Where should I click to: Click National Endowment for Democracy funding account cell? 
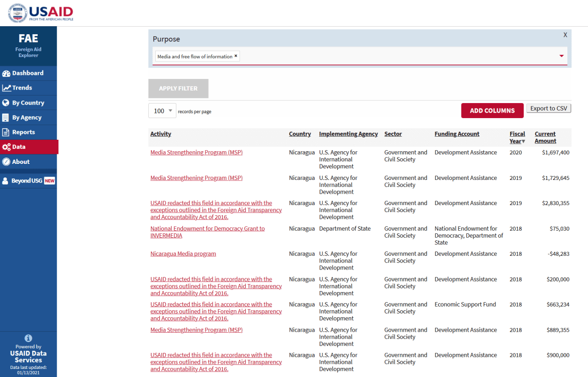[x=469, y=236]
